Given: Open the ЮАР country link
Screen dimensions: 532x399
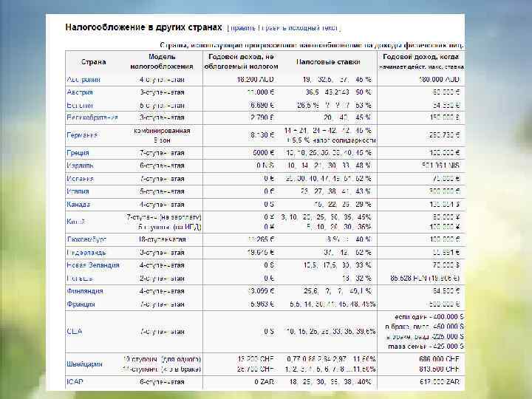Looking at the screenshot, I should 75,382.
